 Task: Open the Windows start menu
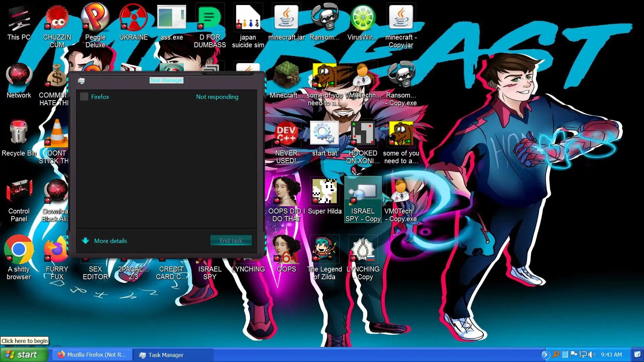click(23, 355)
